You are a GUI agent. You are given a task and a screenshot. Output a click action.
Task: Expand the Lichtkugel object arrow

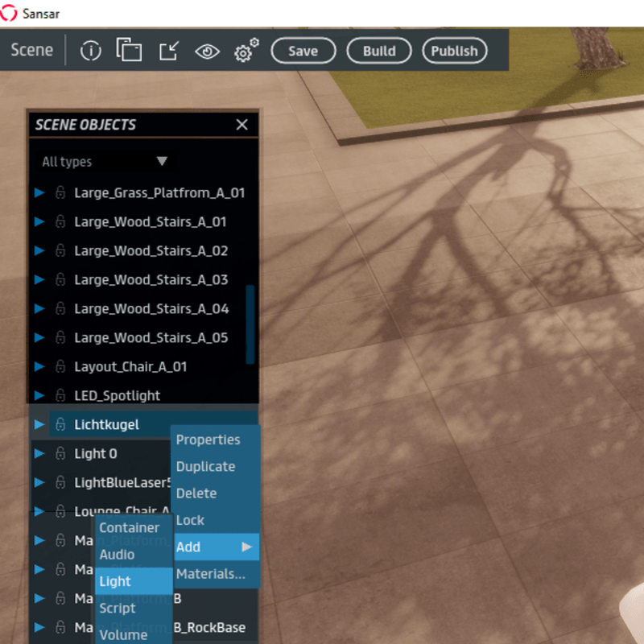(39, 424)
